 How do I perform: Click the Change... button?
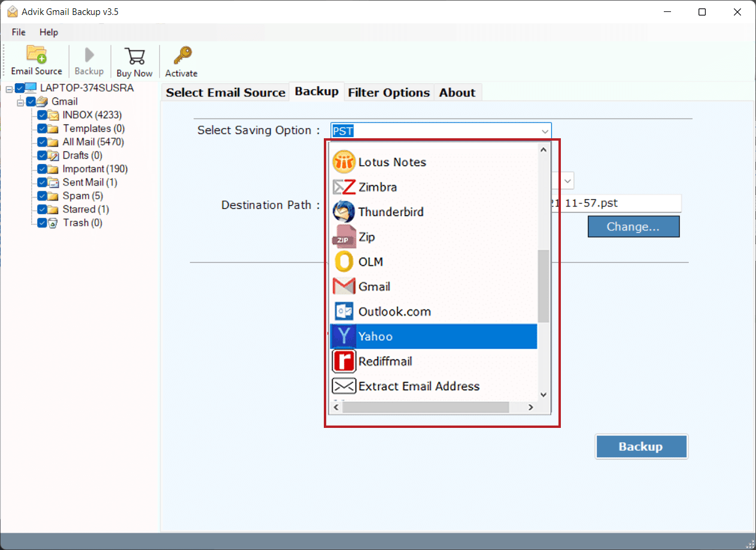(x=633, y=227)
